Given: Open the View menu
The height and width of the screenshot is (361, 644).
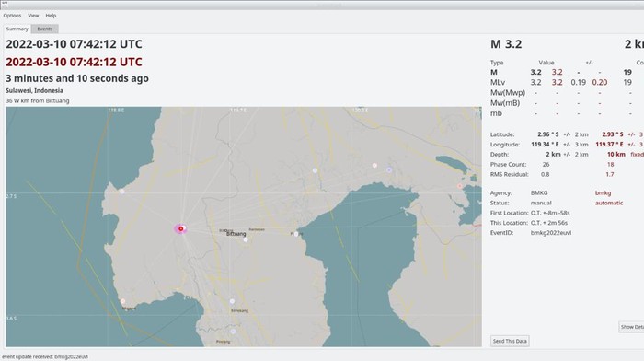Looking at the screenshot, I should (x=33, y=16).
